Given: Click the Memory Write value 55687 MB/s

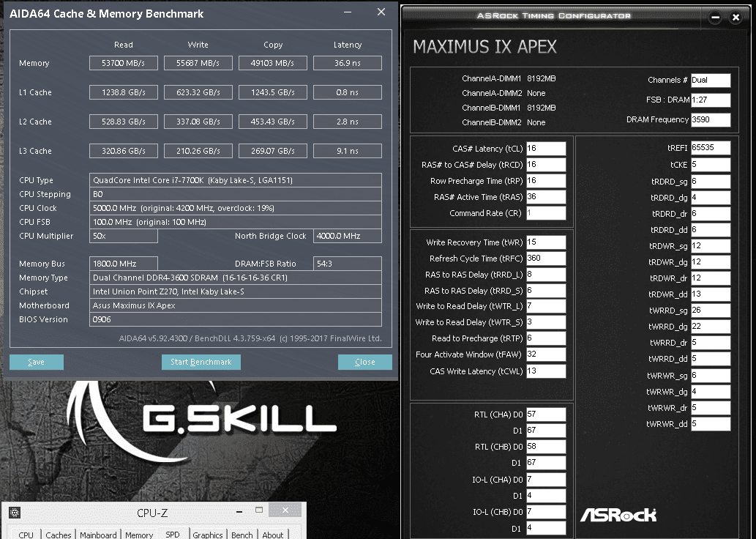Looking at the screenshot, I should (198, 63).
